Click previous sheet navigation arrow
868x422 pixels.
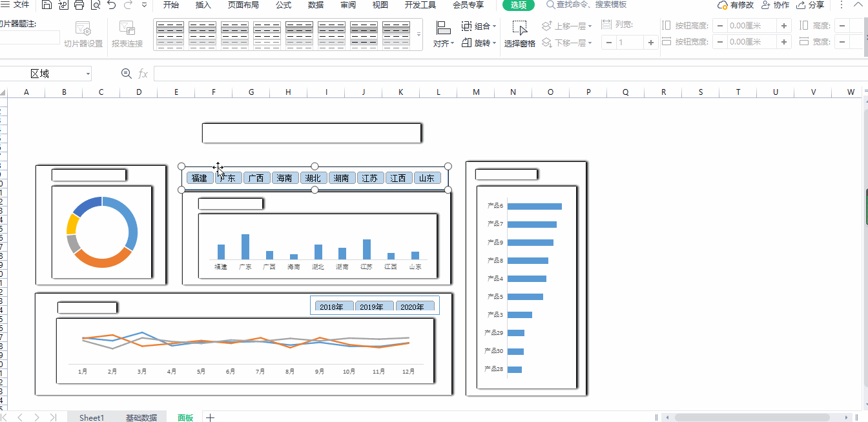20,417
